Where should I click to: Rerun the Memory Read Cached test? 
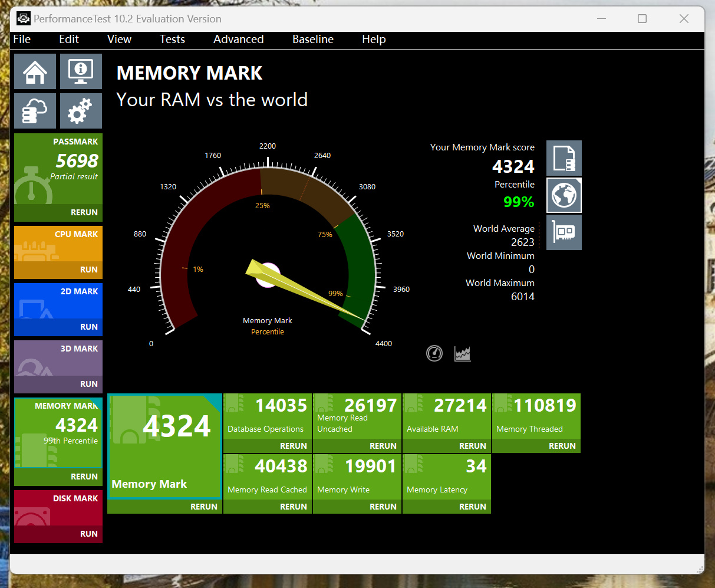pos(268,507)
